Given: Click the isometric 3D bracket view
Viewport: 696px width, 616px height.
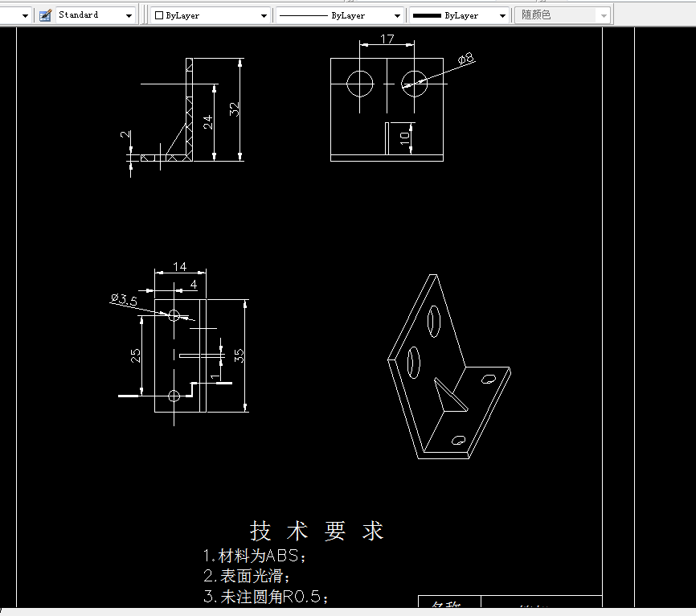Looking at the screenshot, I should coord(448,367).
